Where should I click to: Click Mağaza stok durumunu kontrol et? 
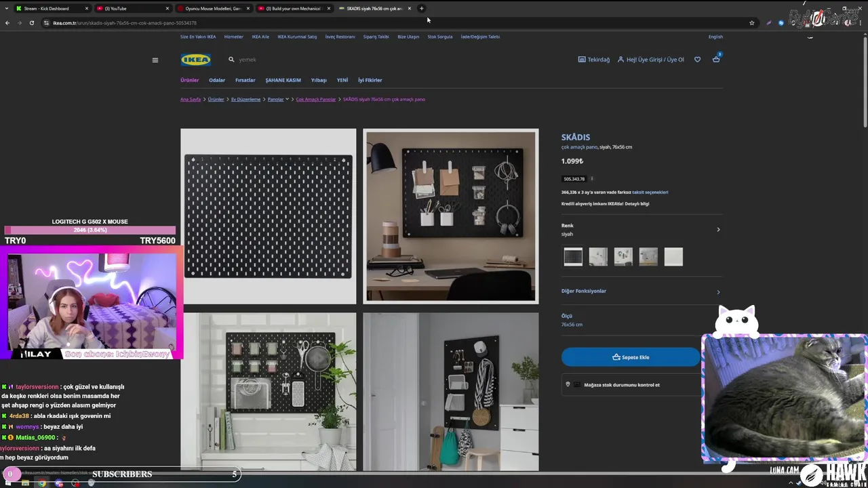(622, 384)
